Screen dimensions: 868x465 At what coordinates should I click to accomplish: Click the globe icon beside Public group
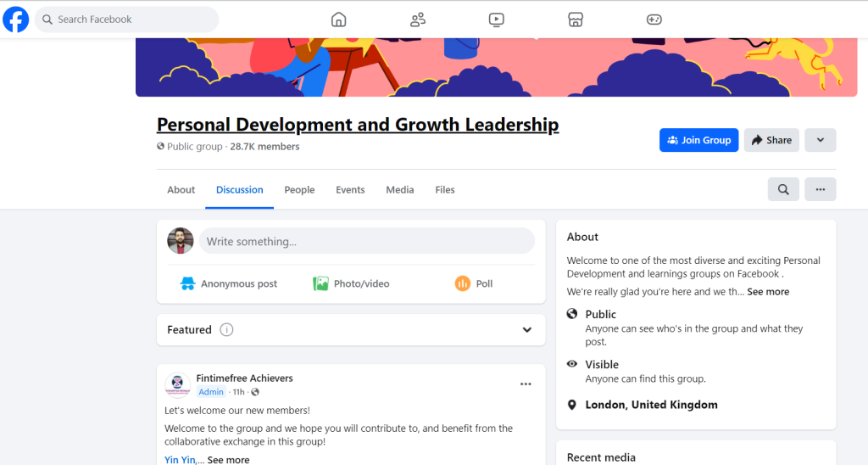point(160,146)
